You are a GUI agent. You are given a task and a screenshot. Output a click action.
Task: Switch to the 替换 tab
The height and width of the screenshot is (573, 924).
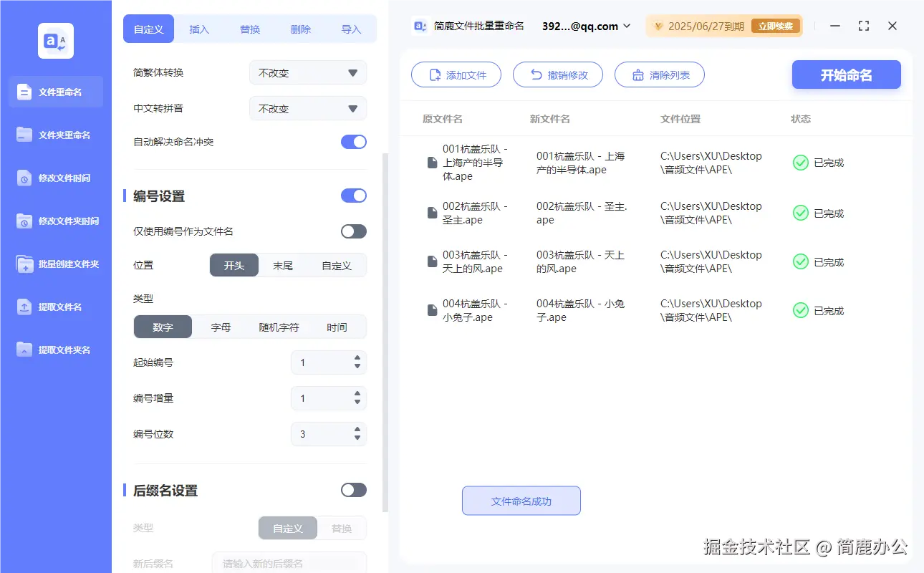click(x=249, y=29)
